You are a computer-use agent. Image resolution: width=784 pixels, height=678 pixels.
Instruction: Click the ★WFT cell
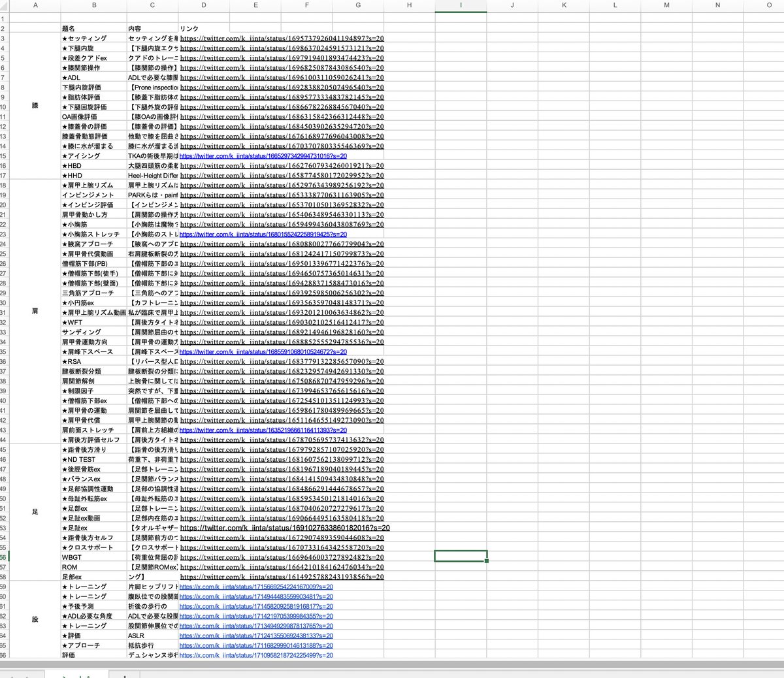point(94,323)
